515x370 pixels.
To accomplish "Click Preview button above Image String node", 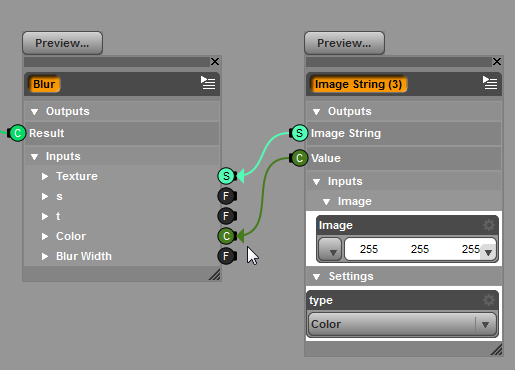I will coord(344,43).
